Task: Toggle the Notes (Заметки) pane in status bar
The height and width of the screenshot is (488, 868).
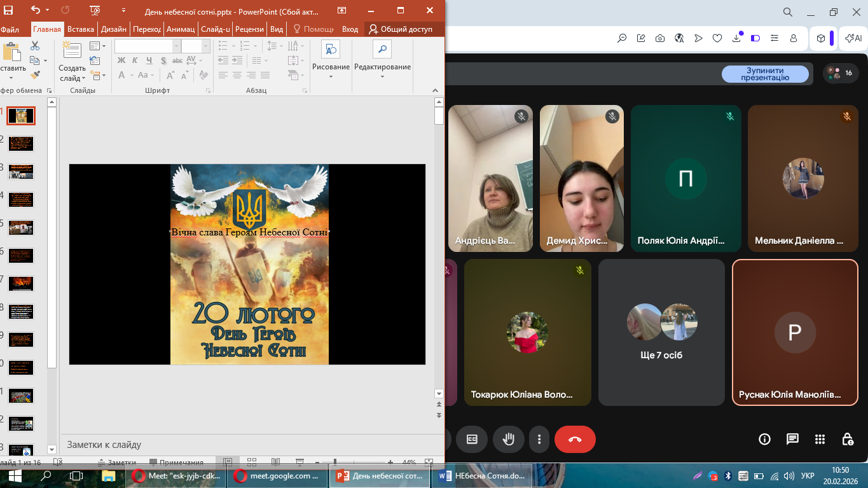Action: (116, 463)
